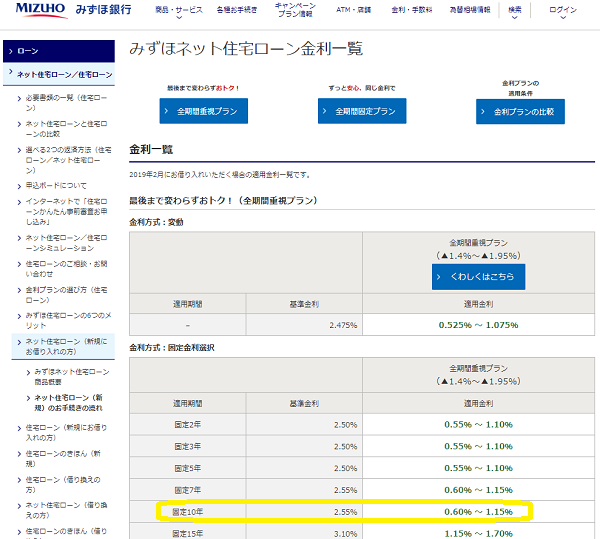Click the みずほネット住宅ローン金利一覧 page title
Screen dimensions: 600x539
pos(246,49)
